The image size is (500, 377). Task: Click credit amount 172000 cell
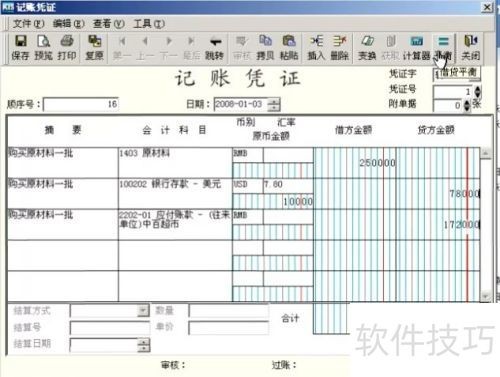coord(438,224)
